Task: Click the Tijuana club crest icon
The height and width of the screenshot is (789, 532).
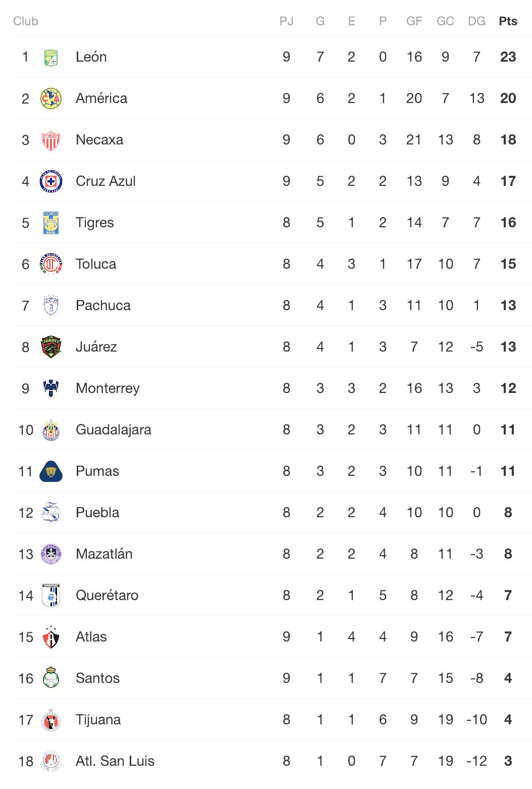Action: tap(51, 720)
